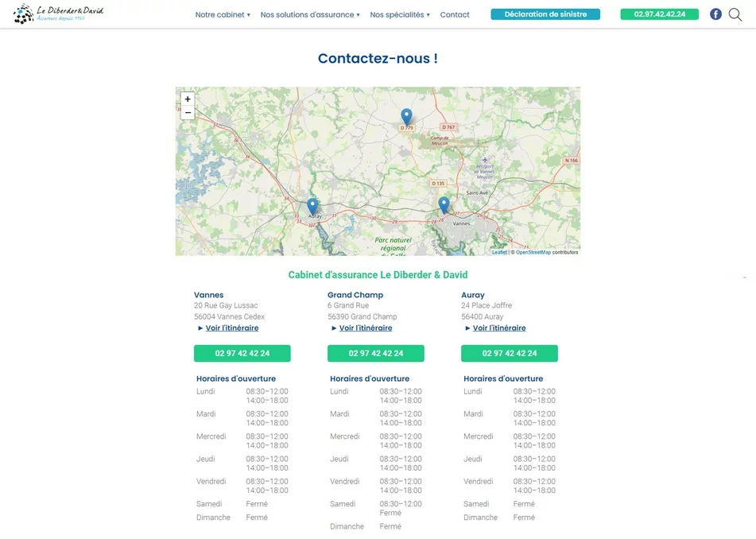Click the Le Diberder & David logo
Screen dimensions: 756x539
coord(59,14)
